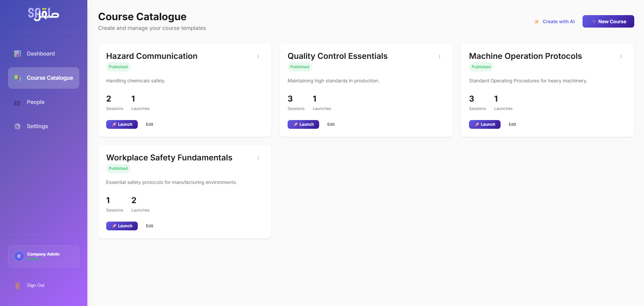Select Course Catalogue in the sidebar navigation

[50, 78]
